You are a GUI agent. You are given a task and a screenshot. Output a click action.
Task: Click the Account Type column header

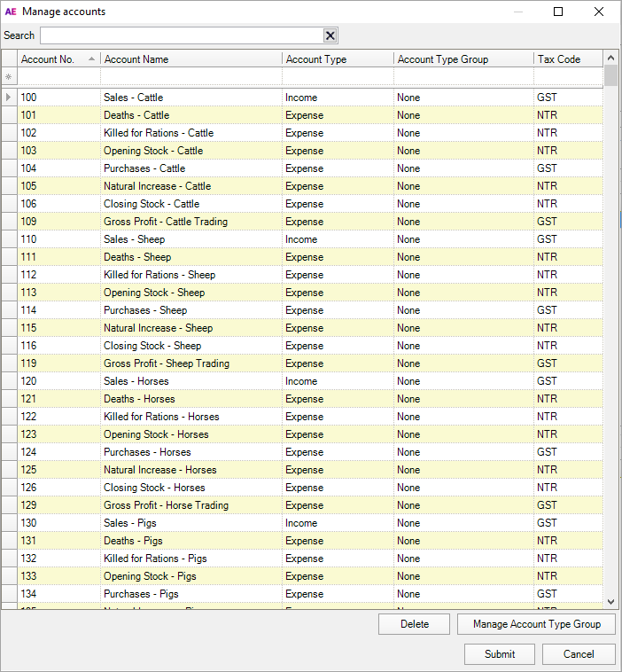337,59
